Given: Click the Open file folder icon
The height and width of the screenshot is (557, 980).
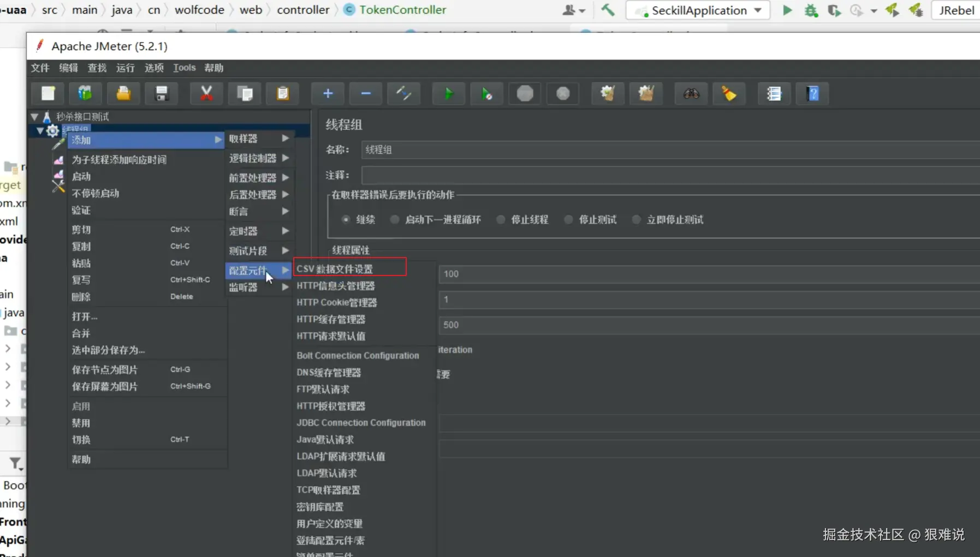Looking at the screenshot, I should coord(123,94).
